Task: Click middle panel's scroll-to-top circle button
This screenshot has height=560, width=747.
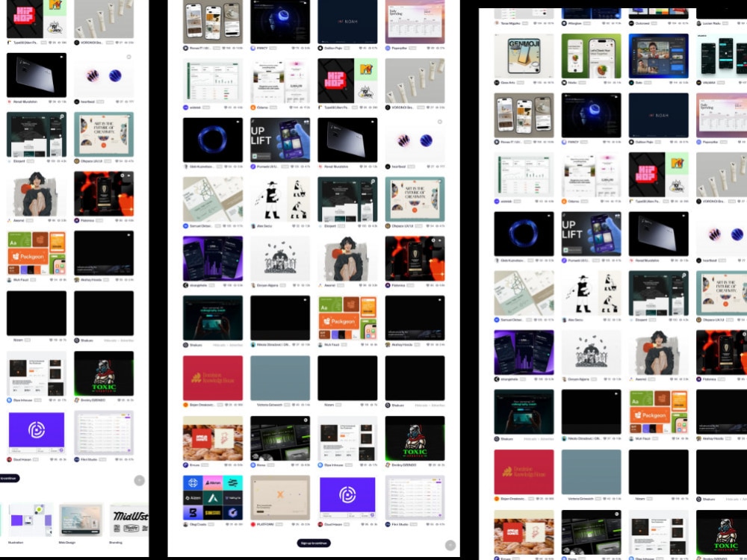Action: point(450,545)
